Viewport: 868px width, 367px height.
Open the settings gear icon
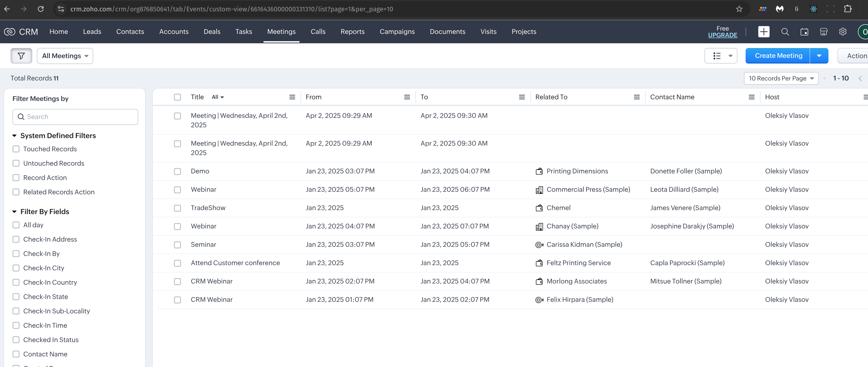(x=842, y=32)
